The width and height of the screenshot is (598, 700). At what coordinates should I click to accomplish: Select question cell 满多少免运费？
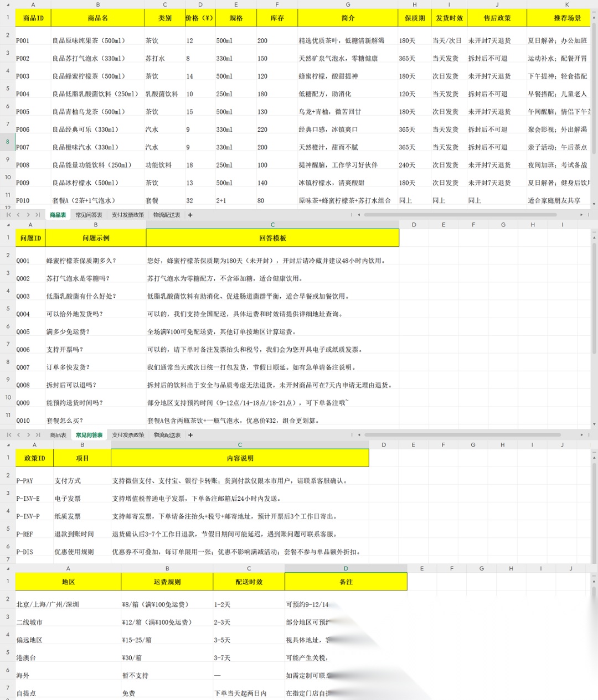[x=96, y=328]
